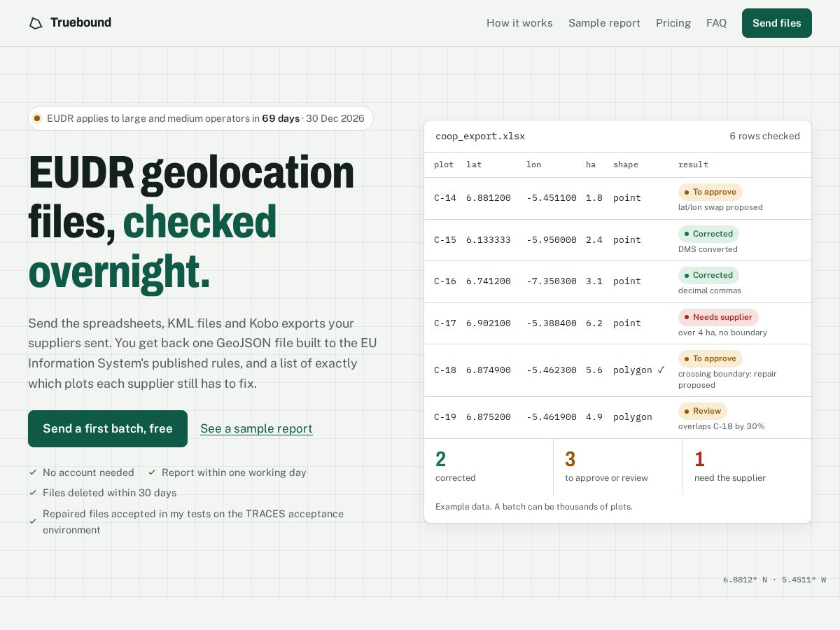
Task: Click the lon column header
Action: [534, 164]
